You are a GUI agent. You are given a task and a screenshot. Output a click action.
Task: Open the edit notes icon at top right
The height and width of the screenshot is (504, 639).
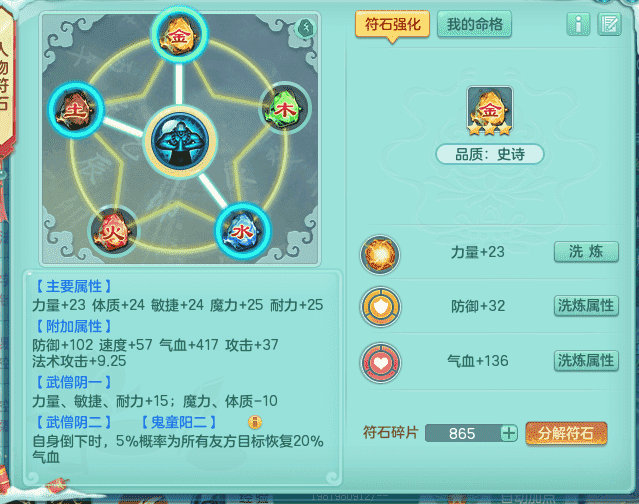[x=609, y=24]
